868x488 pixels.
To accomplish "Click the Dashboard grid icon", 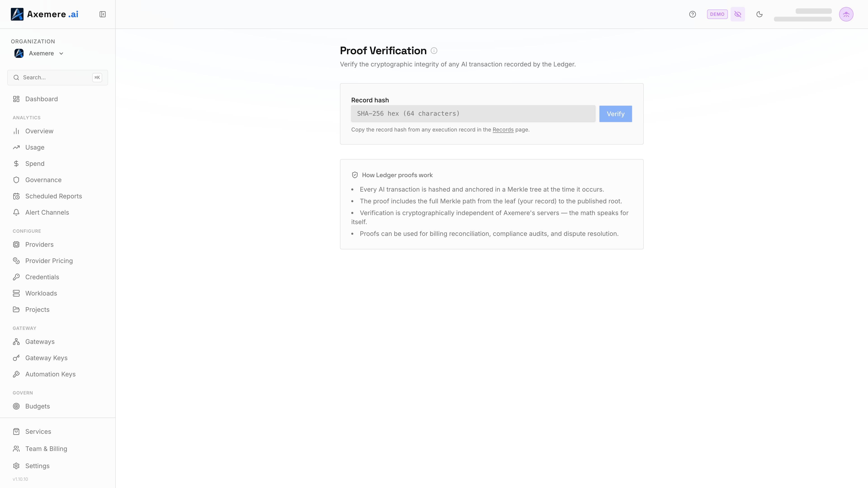I will (16, 99).
